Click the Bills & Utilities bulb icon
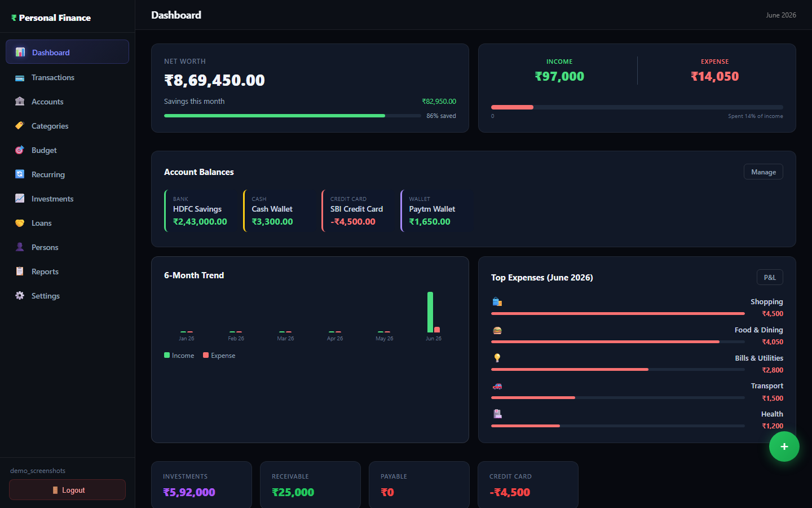This screenshot has width=812, height=508. 497,358
